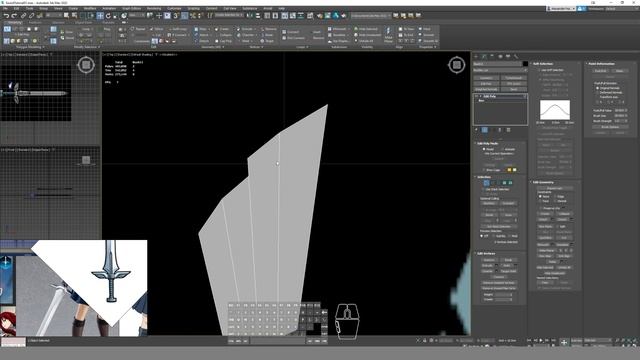Activate the Select and Scale tool
Screen dimensions: 640x360
116,16
